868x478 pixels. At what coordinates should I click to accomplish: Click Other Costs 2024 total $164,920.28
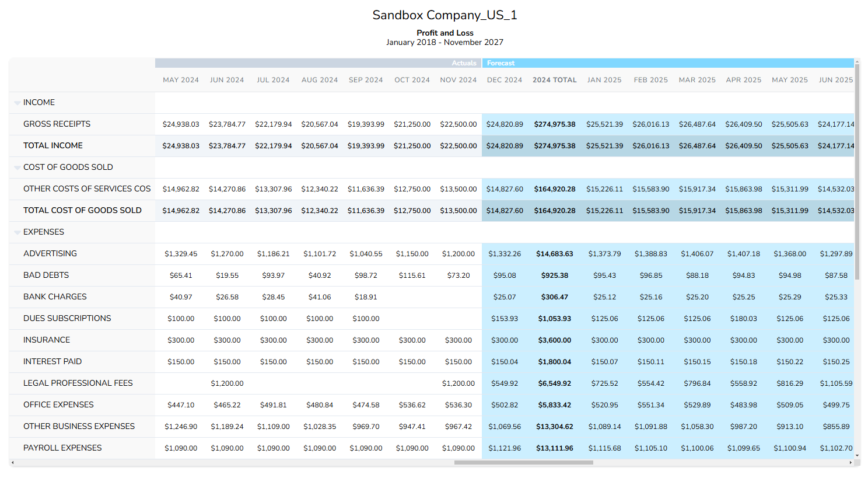[555, 189]
